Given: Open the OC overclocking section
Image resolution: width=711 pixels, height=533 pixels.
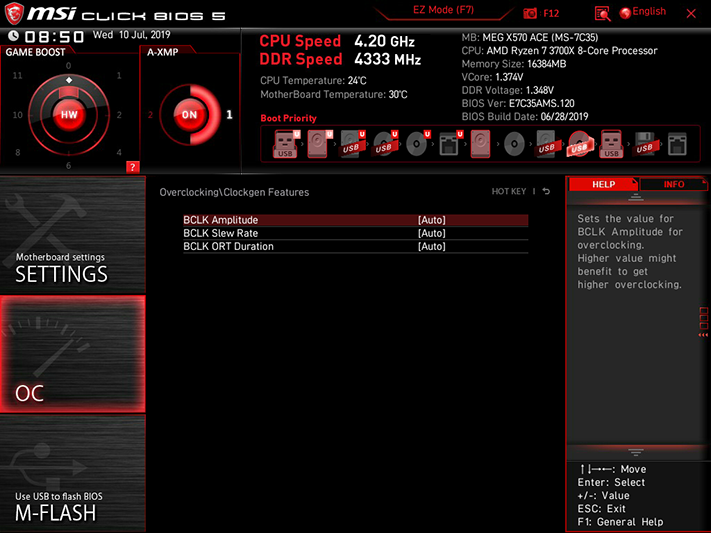Looking at the screenshot, I should [x=73, y=354].
